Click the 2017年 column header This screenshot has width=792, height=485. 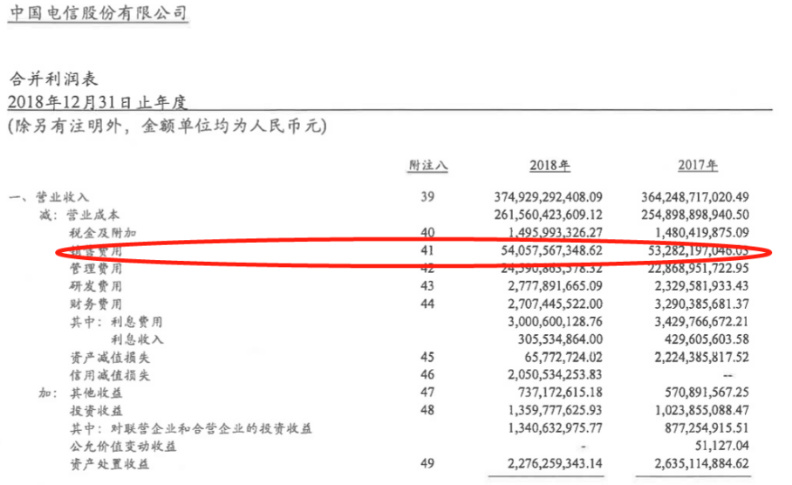pos(698,165)
